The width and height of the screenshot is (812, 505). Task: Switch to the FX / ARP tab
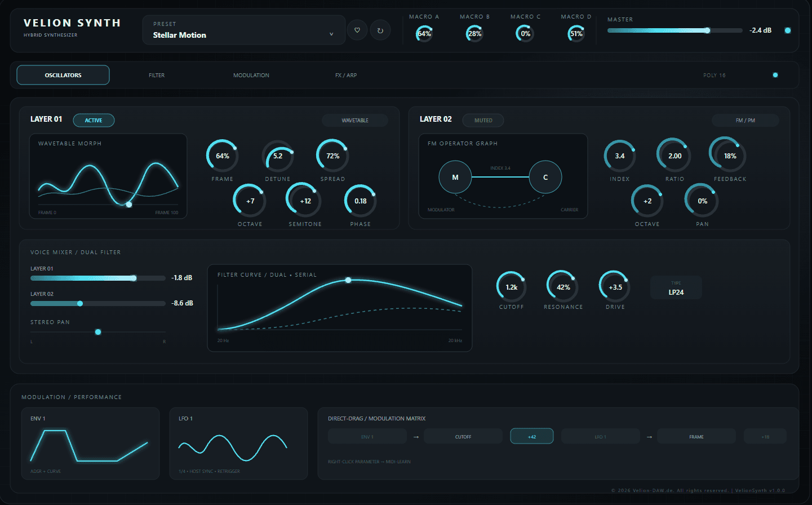[346, 75]
